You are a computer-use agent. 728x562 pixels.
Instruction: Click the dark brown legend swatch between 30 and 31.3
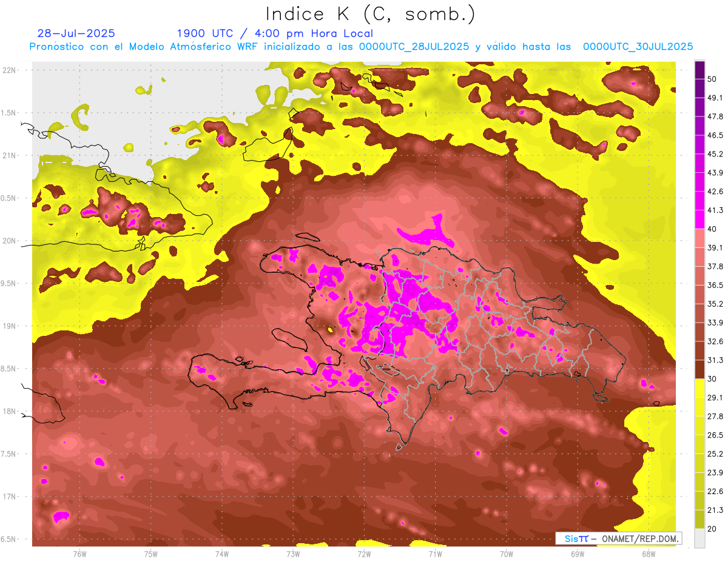point(699,369)
